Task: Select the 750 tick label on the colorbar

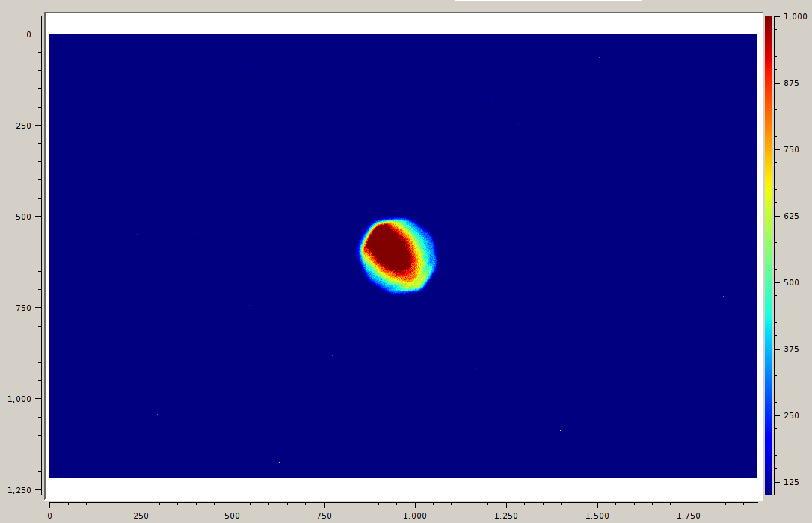Action: point(791,149)
